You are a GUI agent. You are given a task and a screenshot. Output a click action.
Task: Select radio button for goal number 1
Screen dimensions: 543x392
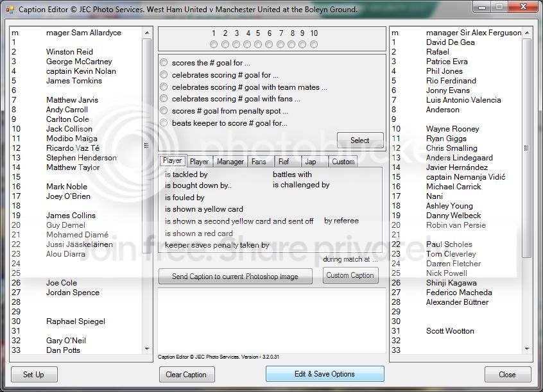click(x=214, y=44)
